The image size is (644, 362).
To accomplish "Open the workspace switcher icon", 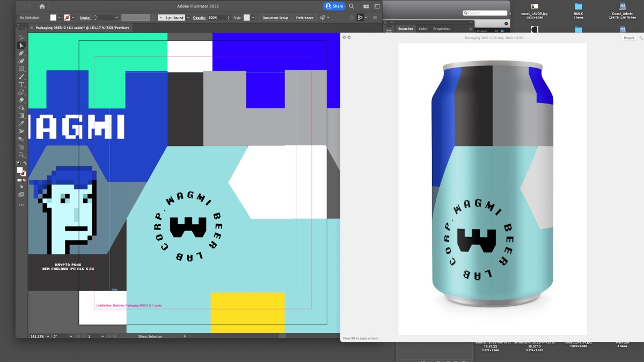I will pos(377,6).
